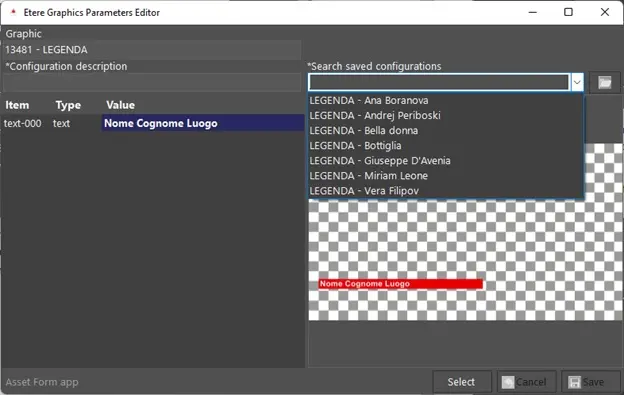
Task: Click the Select button
Action: pos(462,382)
